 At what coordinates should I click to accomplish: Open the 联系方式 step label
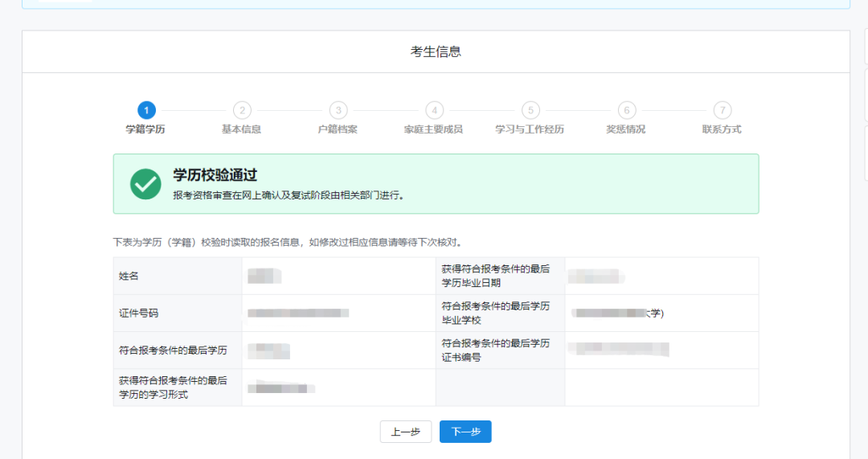722,129
